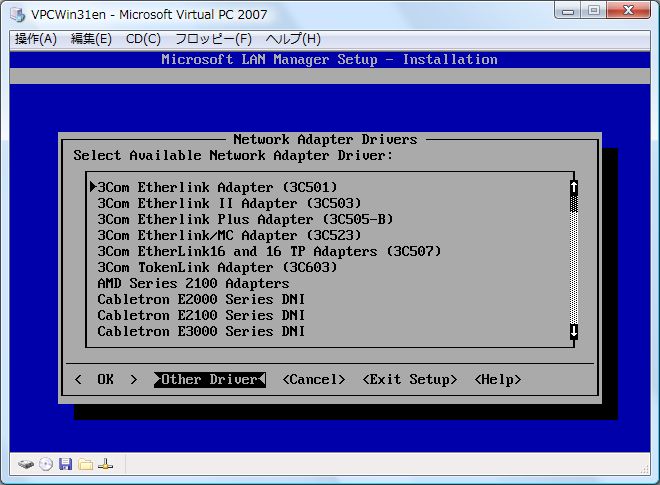Select AMD Series 2100 Adapters

pos(193,283)
